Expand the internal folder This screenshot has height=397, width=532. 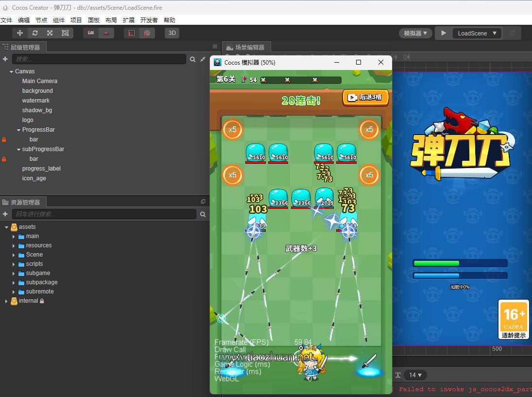(6, 301)
